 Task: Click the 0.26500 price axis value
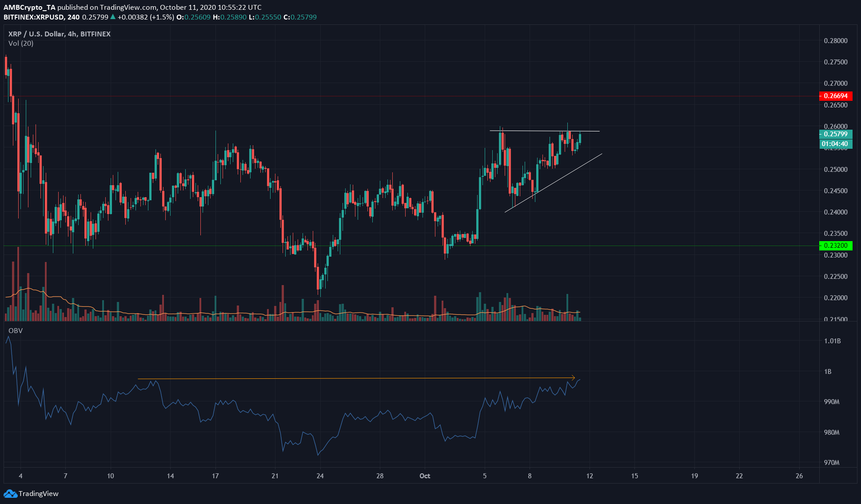836,105
